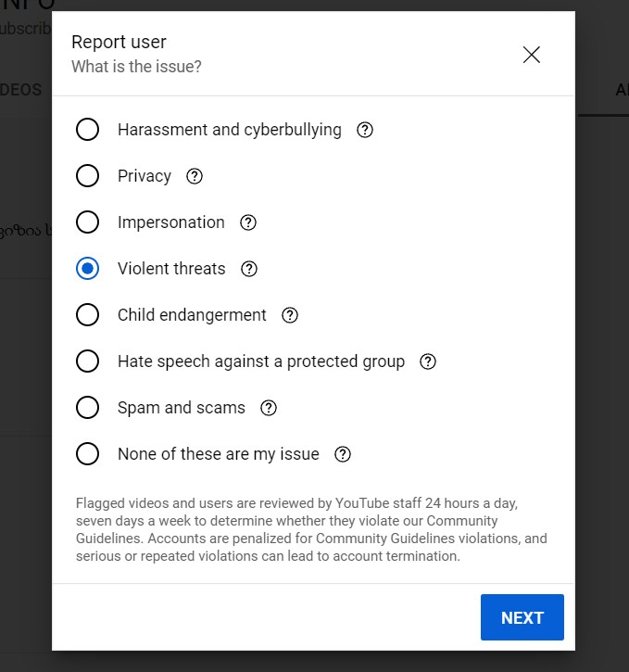629x672 pixels.
Task: Select the Impersonation radio button
Action: [x=87, y=222]
